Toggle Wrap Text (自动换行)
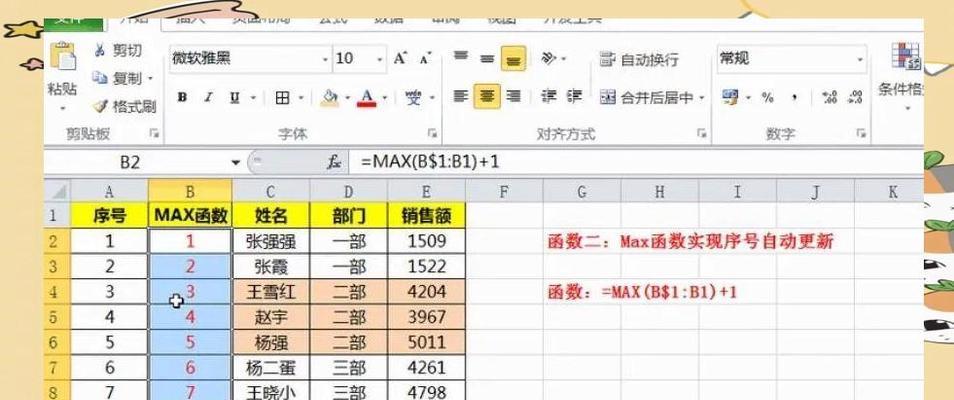Viewport: 954px width, 400px height. click(x=639, y=60)
